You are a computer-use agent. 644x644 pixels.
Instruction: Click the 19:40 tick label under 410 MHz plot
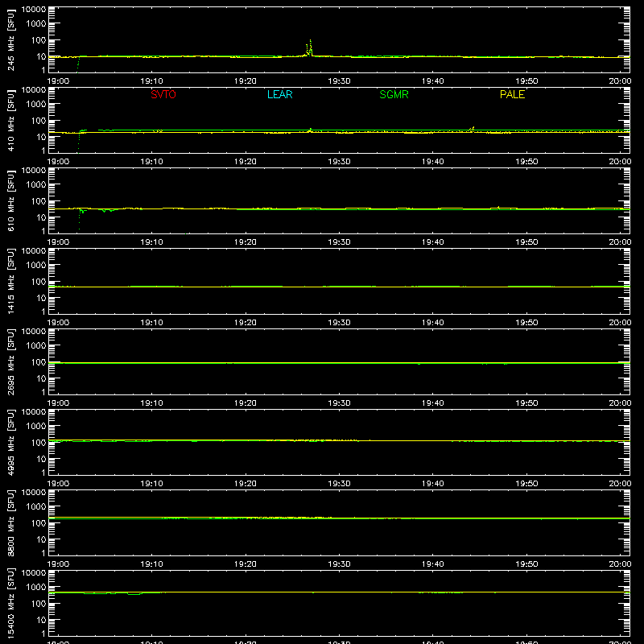click(432, 162)
